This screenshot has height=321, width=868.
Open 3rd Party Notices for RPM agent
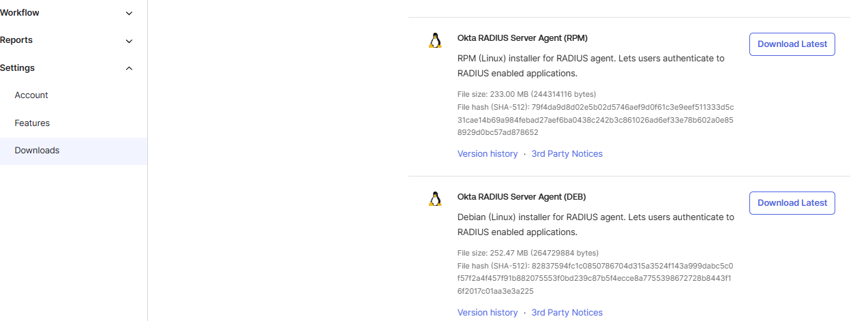tap(567, 154)
